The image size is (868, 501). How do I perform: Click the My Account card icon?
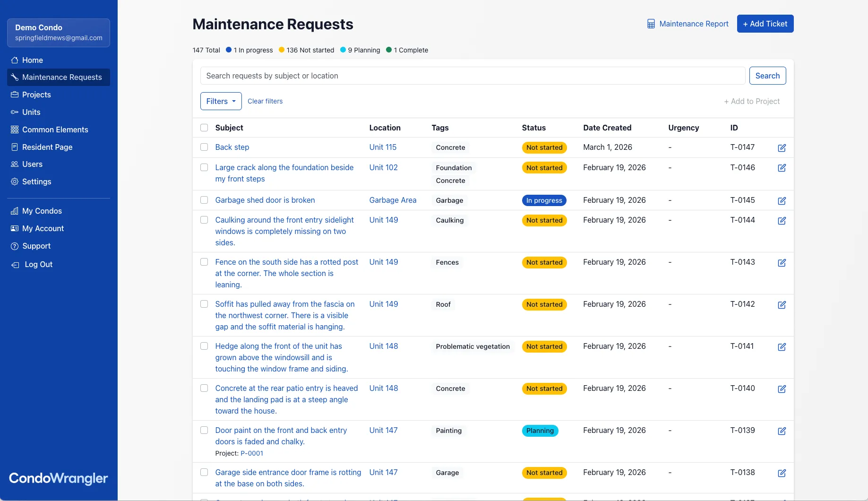click(15, 228)
